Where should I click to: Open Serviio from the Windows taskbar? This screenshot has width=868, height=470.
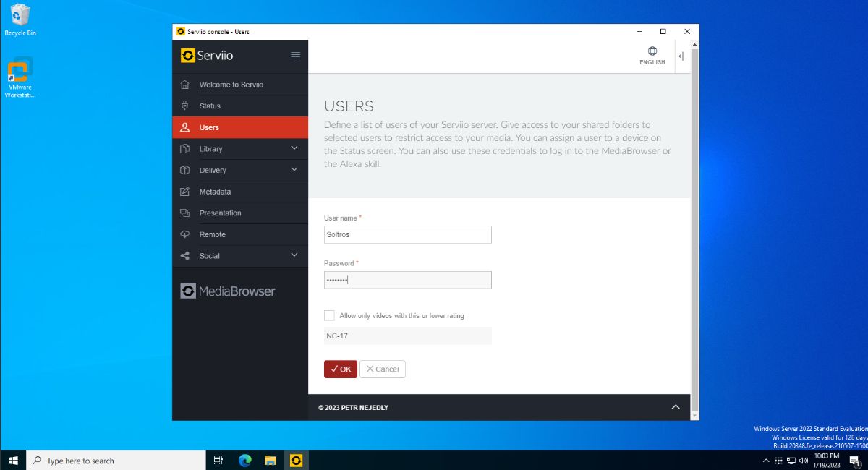pos(296,460)
